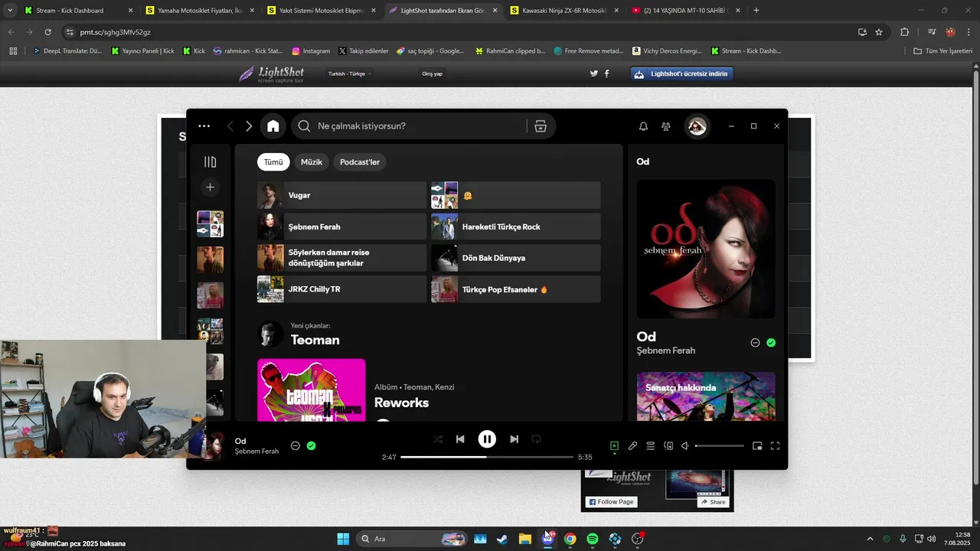Click the Share button on LightShot page

713,502
